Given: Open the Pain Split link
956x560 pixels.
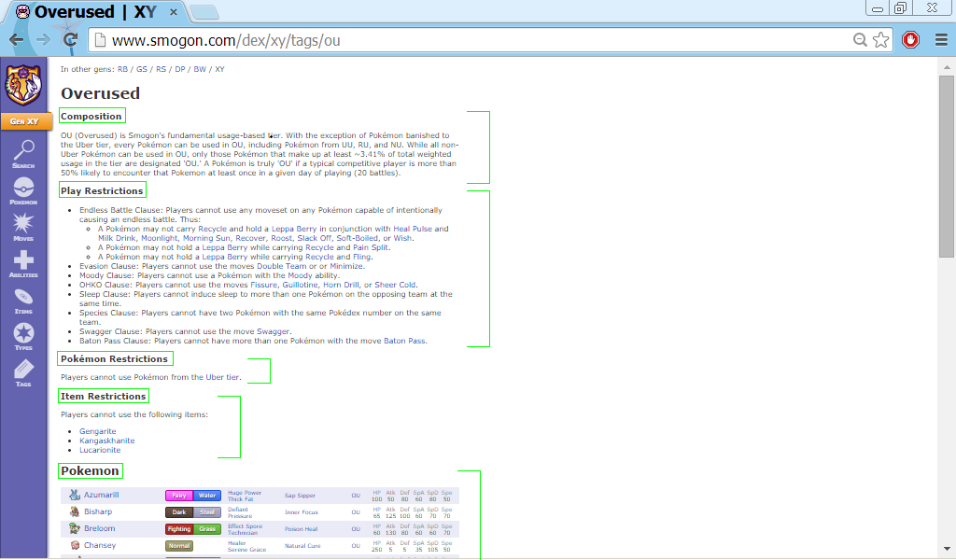Looking at the screenshot, I should tap(371, 247).
